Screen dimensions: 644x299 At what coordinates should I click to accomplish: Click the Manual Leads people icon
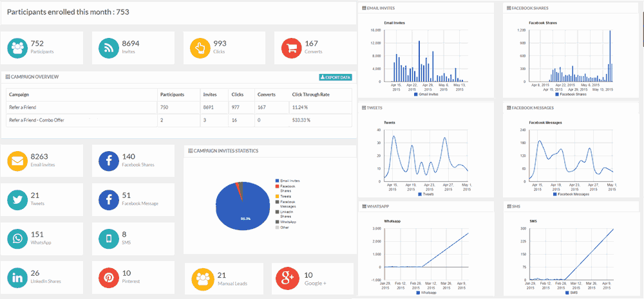[x=202, y=279]
